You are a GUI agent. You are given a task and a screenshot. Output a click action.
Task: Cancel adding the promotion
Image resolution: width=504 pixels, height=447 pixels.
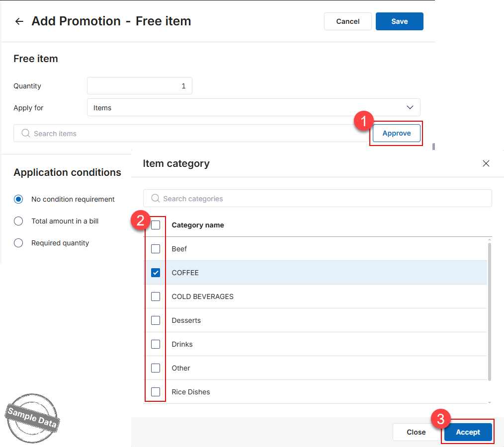[x=347, y=21]
